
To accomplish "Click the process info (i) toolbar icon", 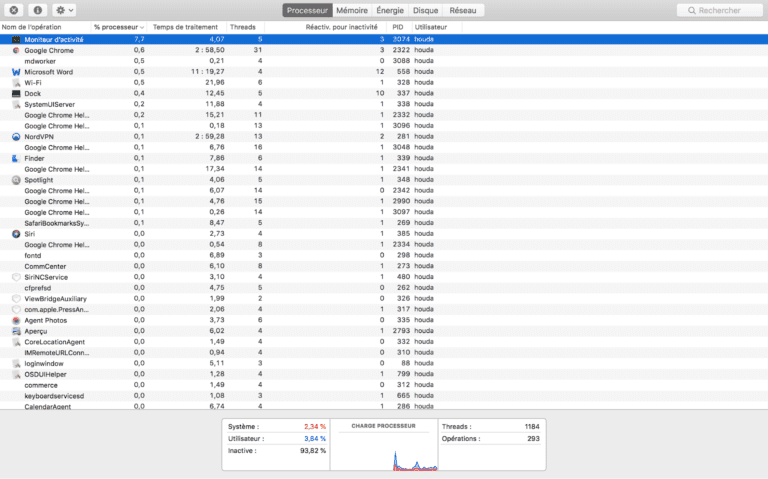I will click(37, 10).
